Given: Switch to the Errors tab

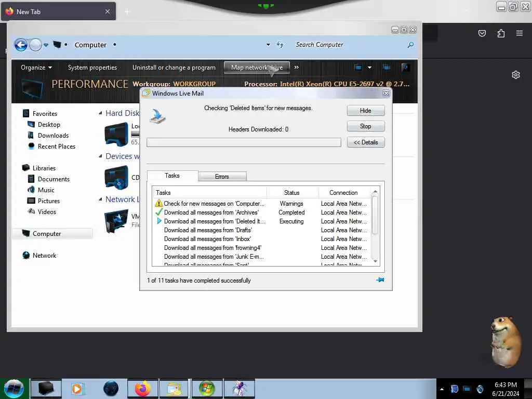Looking at the screenshot, I should [222, 177].
